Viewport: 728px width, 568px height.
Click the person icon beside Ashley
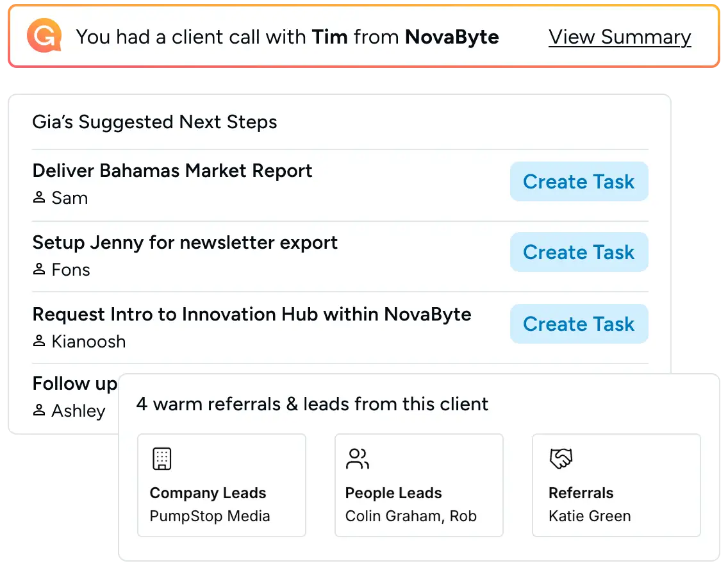pyautogui.click(x=39, y=410)
